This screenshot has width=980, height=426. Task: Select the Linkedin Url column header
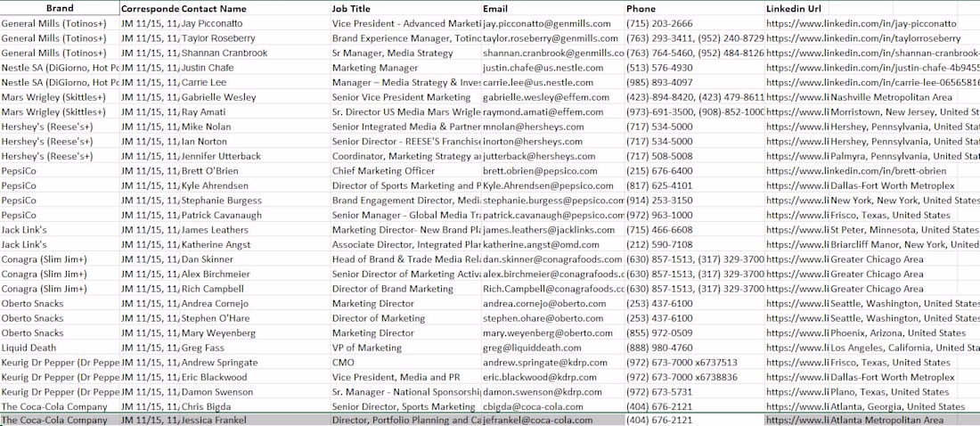point(796,8)
